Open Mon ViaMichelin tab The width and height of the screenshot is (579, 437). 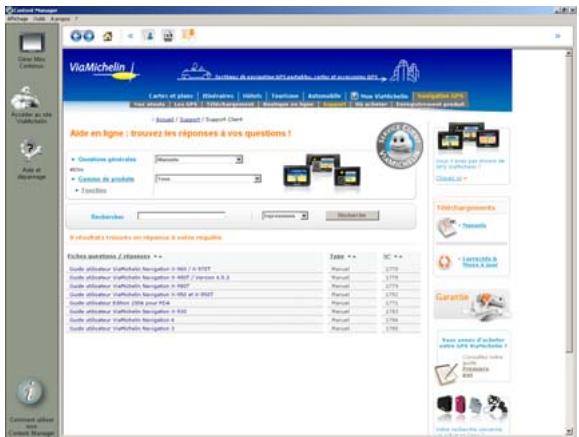coord(380,96)
